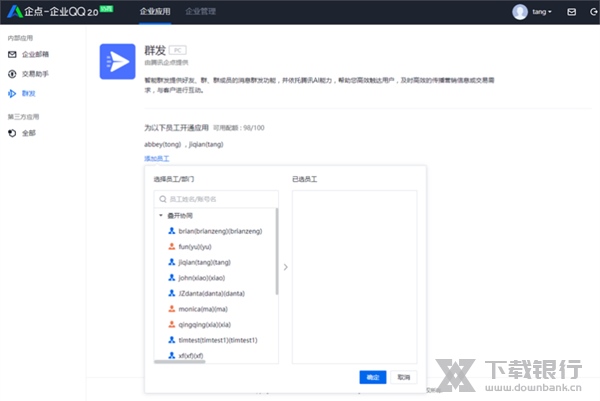The height and width of the screenshot is (401, 600).
Task: Click user icon beside timtest(timtest1)
Action: [x=172, y=340]
